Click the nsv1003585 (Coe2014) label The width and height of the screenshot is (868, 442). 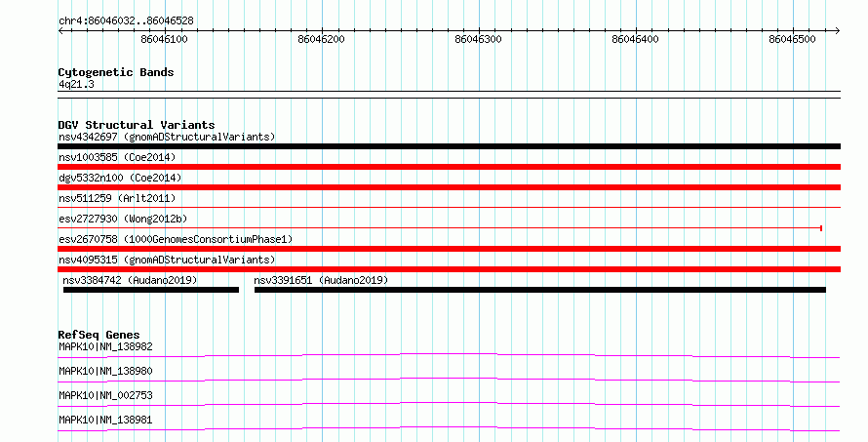pos(117,157)
